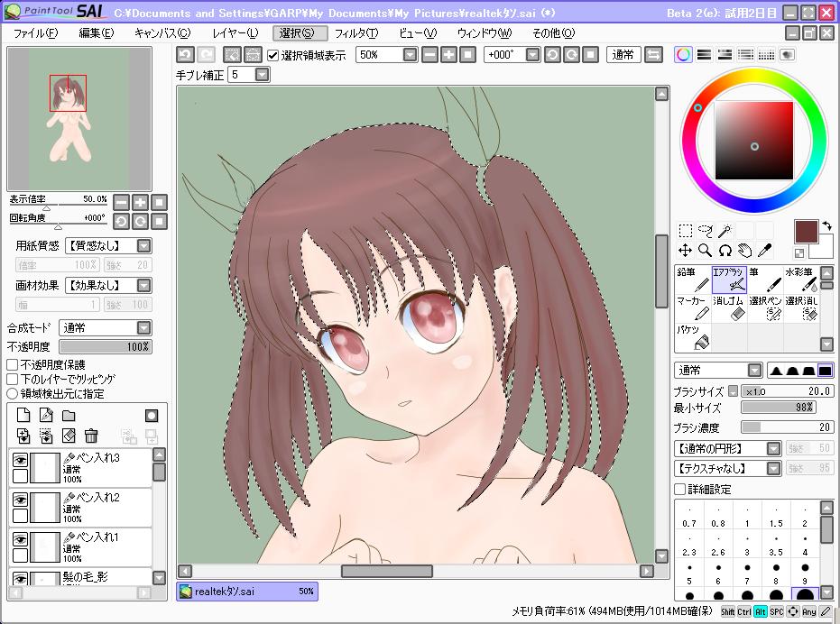Open the +000° rotation angle dropdown

tap(532, 55)
